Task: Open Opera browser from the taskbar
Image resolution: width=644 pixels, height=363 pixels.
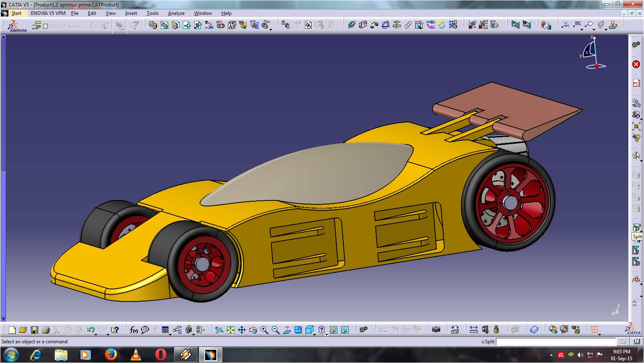Action: (160, 355)
